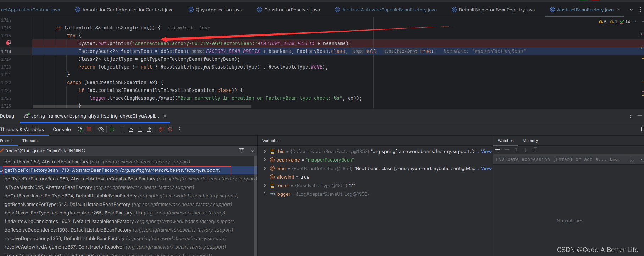Select the Watches tab
The image size is (644, 256).
tap(506, 141)
